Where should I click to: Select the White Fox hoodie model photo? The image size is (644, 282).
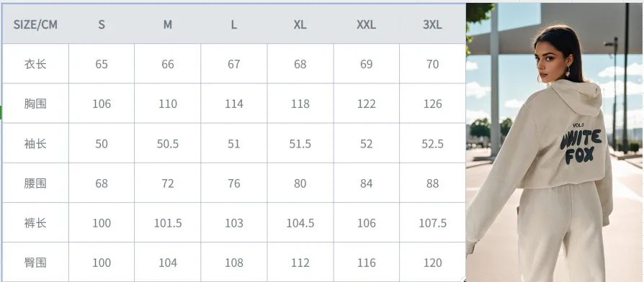[555, 142]
